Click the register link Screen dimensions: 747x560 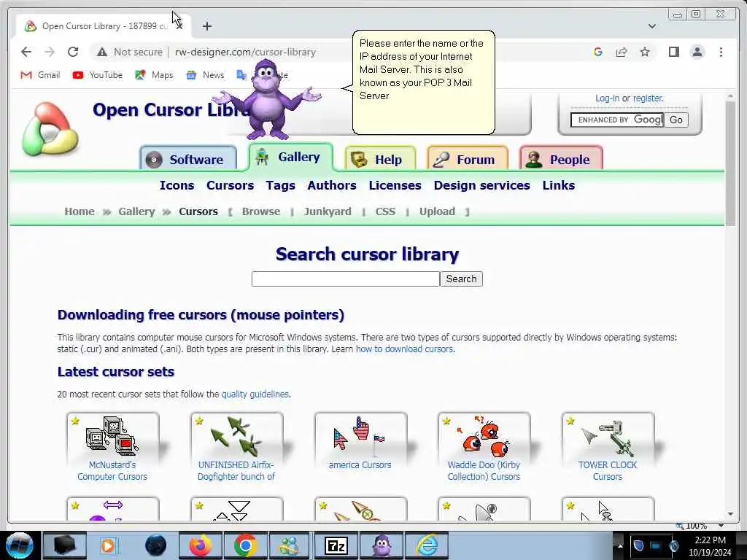648,98
